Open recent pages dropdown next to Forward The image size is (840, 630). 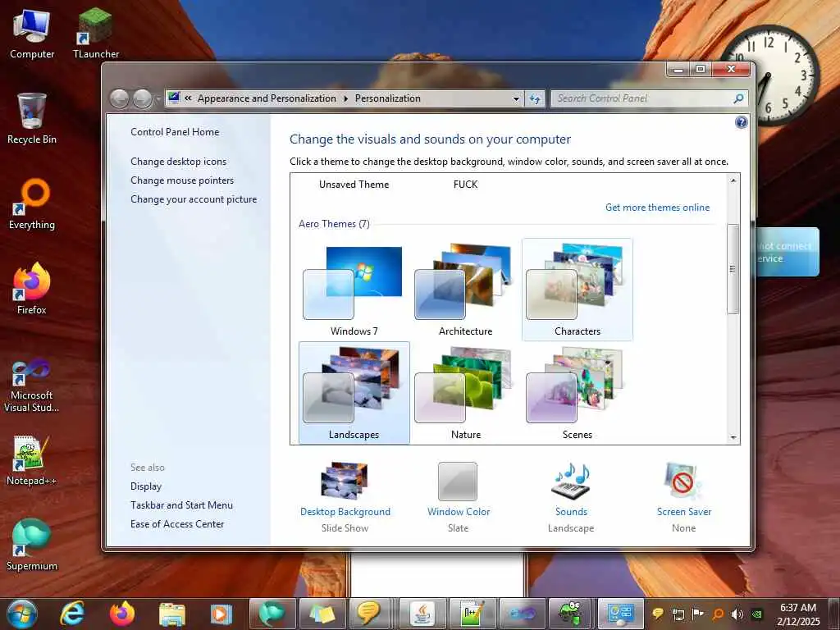pos(157,99)
